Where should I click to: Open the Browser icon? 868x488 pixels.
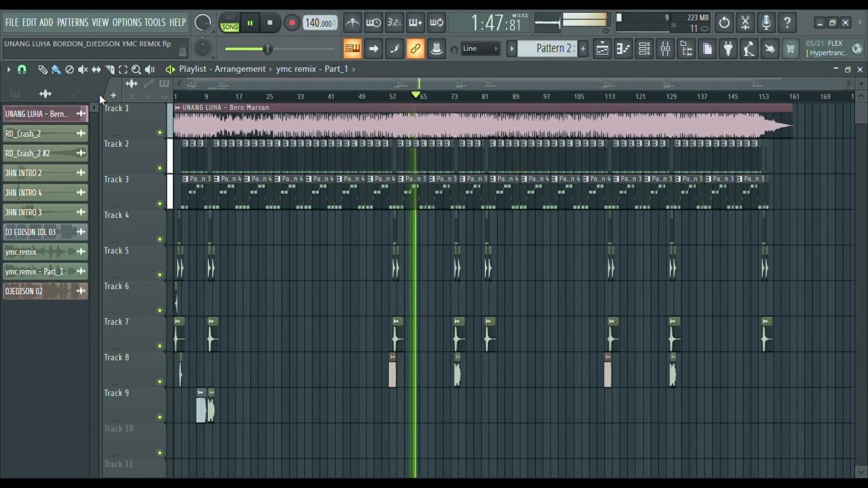click(x=686, y=49)
